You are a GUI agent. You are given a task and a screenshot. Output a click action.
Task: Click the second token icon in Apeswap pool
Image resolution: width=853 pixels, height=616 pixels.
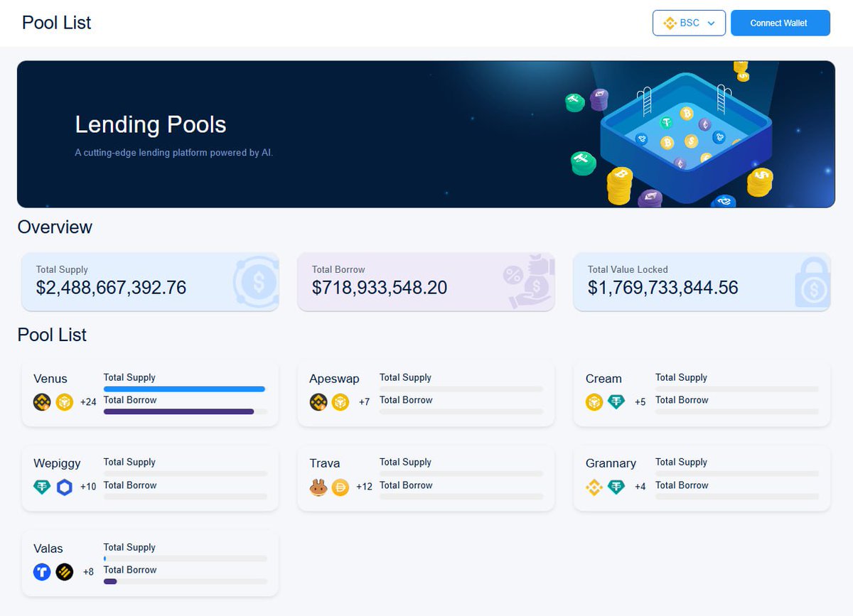[340, 402]
